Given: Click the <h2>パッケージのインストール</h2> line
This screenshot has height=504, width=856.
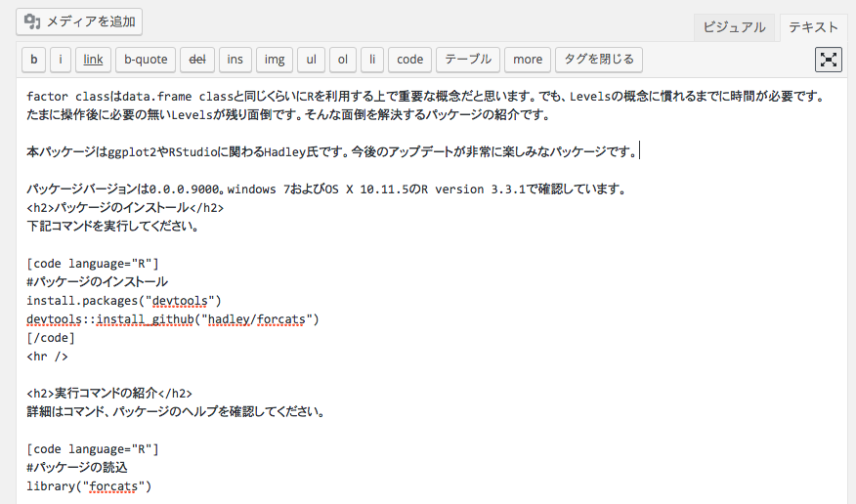Looking at the screenshot, I should pos(125,208).
